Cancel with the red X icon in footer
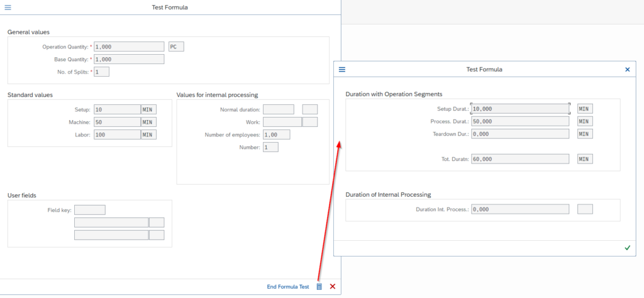The height and width of the screenshot is (298, 644). [333, 287]
